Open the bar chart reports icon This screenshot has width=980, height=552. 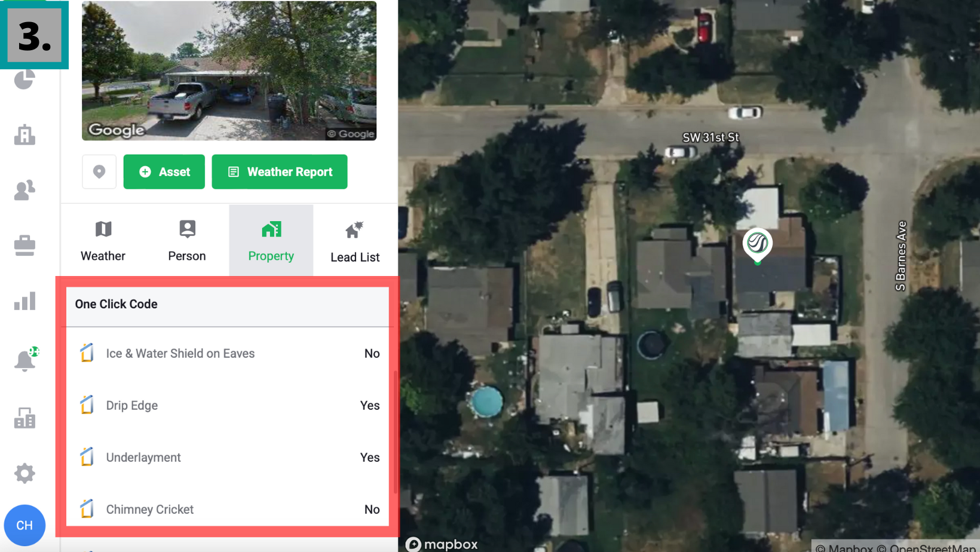(x=24, y=301)
